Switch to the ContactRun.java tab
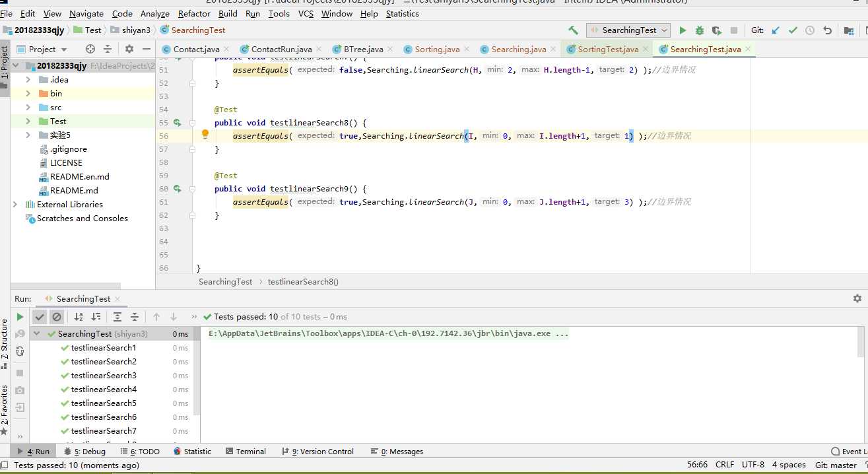Screen dimensions: 868x474 pos(281,50)
